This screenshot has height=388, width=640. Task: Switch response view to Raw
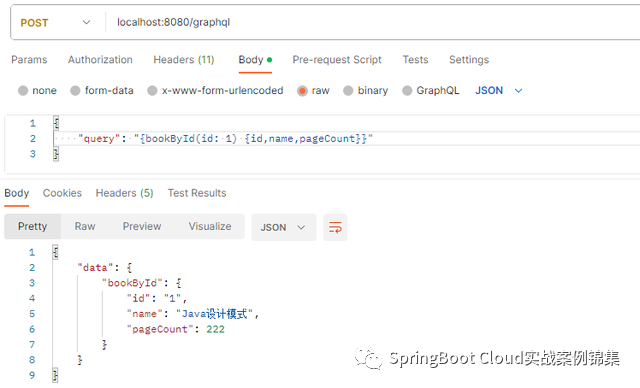85,226
